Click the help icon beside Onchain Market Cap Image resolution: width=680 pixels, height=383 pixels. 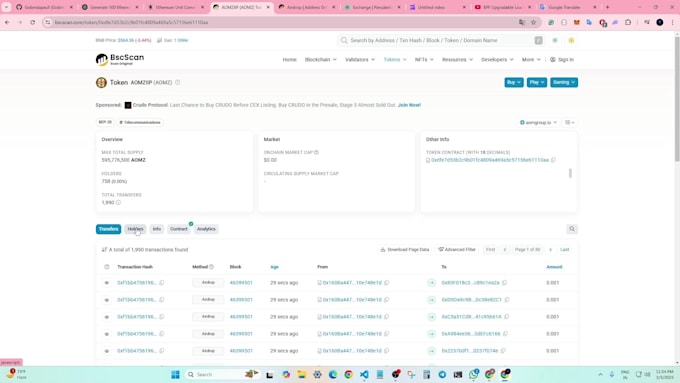pyautogui.click(x=316, y=152)
